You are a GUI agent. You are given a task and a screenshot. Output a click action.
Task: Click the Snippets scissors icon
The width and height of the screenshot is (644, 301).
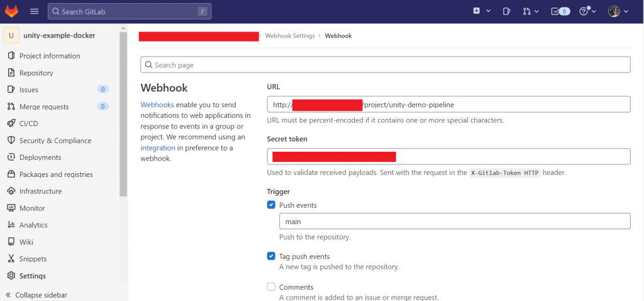(x=11, y=259)
